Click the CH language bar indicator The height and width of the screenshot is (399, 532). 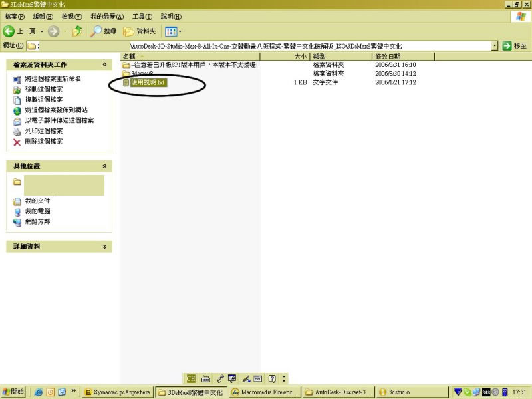tap(191, 378)
